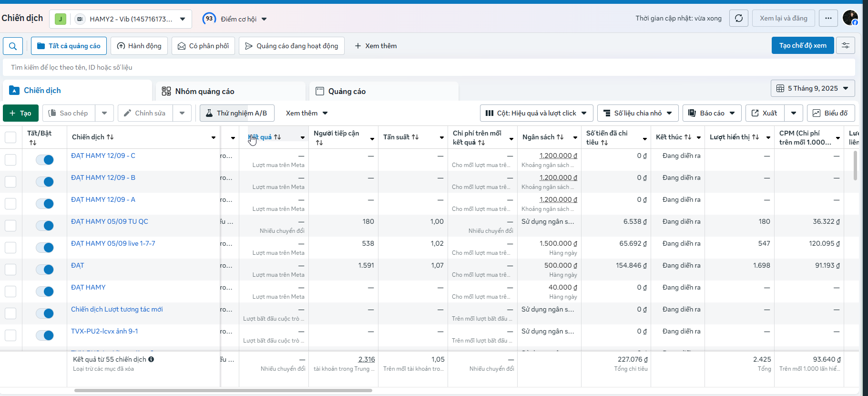Sort by Số tiền đã chi tiêu arrows

pyautogui.click(x=604, y=143)
